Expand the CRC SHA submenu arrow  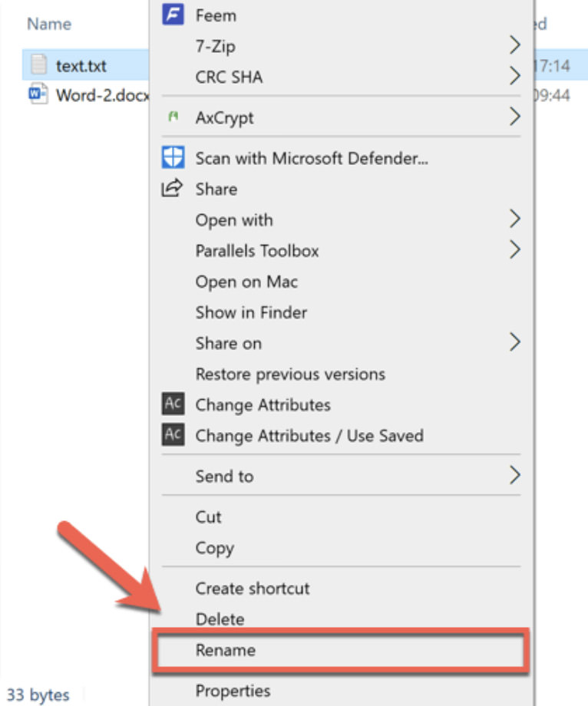[x=514, y=77]
